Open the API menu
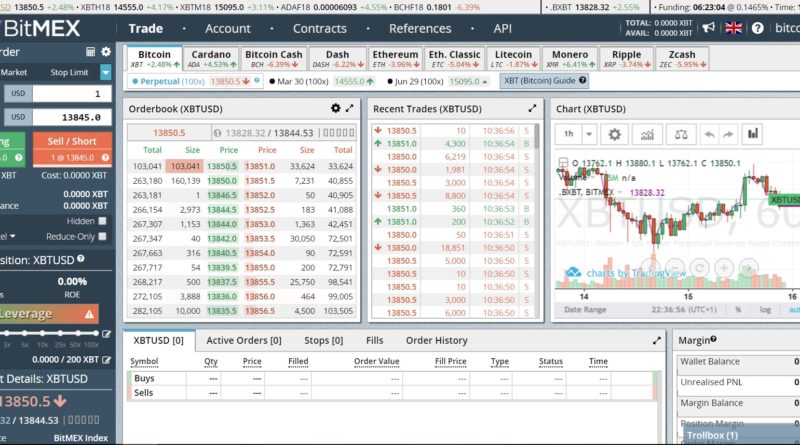Viewport: 800px width, 445px height. tap(502, 29)
